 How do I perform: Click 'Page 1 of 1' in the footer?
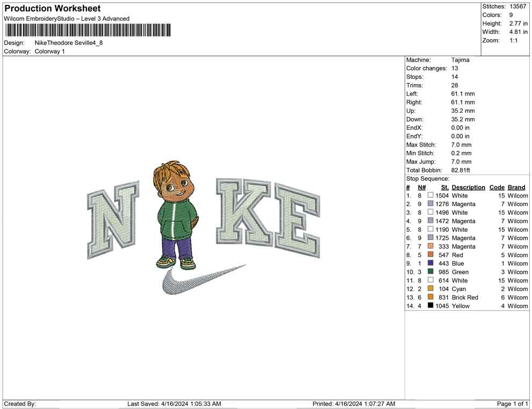click(x=512, y=404)
